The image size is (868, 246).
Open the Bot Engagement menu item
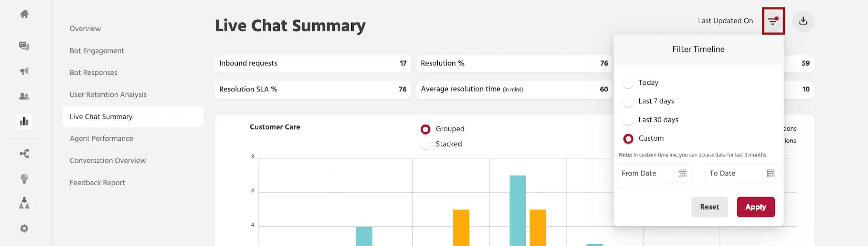point(97,51)
